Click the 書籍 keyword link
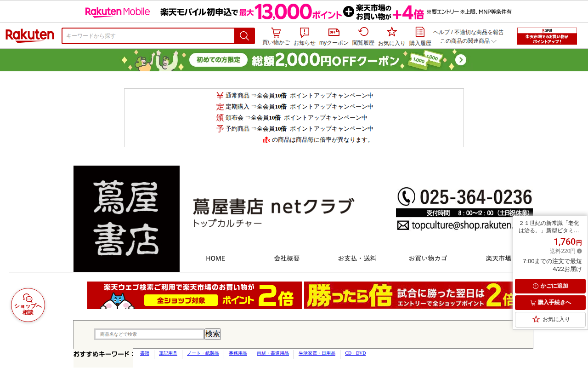Image resolution: width=588 pixels, height=368 pixels. [145, 353]
